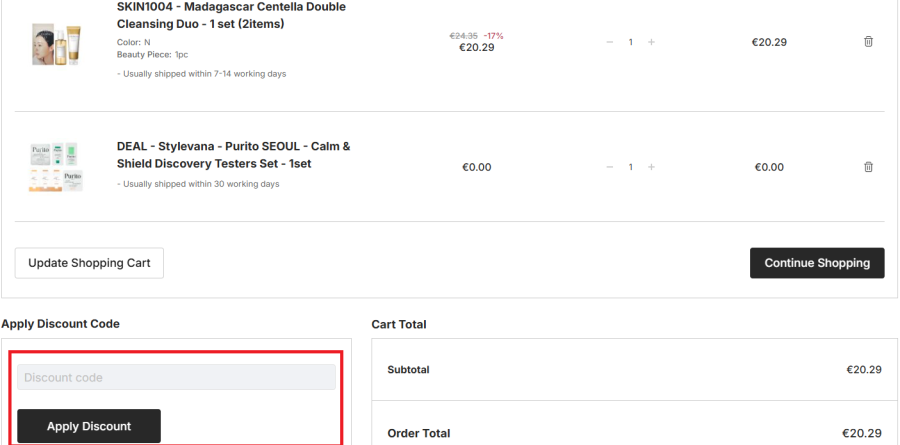Click the Order Total label
Viewport: 900px width, 445px height.
coord(418,433)
